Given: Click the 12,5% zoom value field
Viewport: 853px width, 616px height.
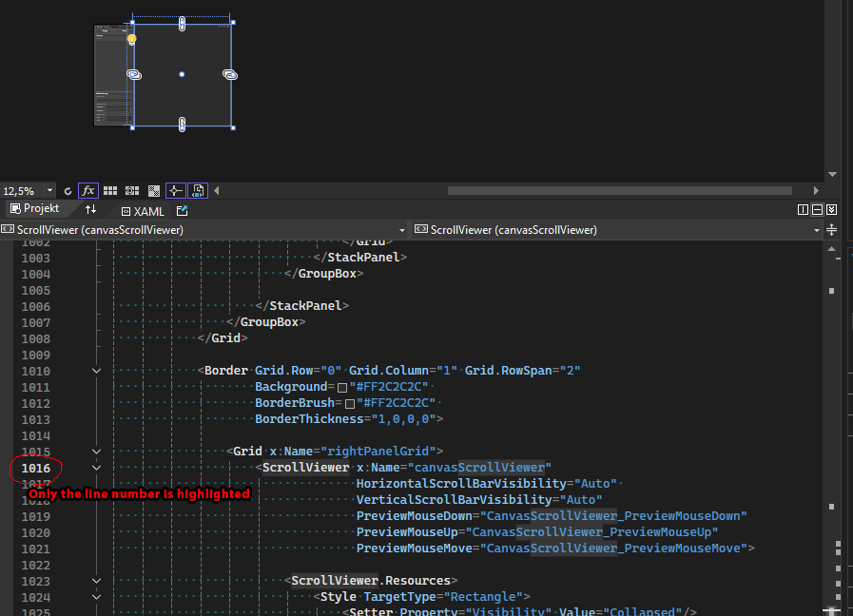Looking at the screenshot, I should [22, 191].
